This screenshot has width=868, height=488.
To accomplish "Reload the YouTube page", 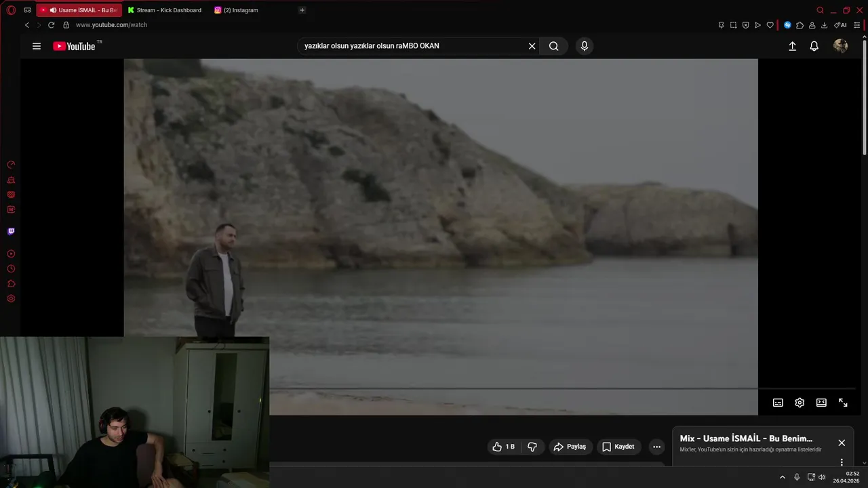I will (51, 25).
